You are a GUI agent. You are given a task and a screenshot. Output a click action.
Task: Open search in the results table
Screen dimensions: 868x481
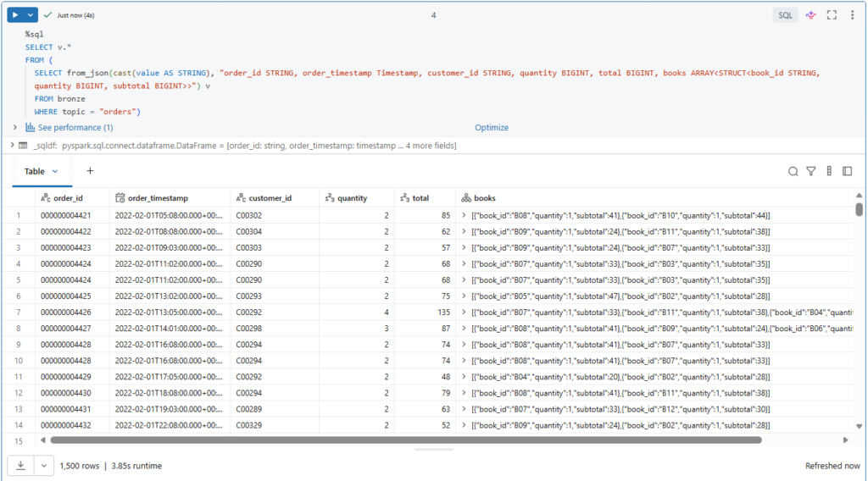(793, 171)
